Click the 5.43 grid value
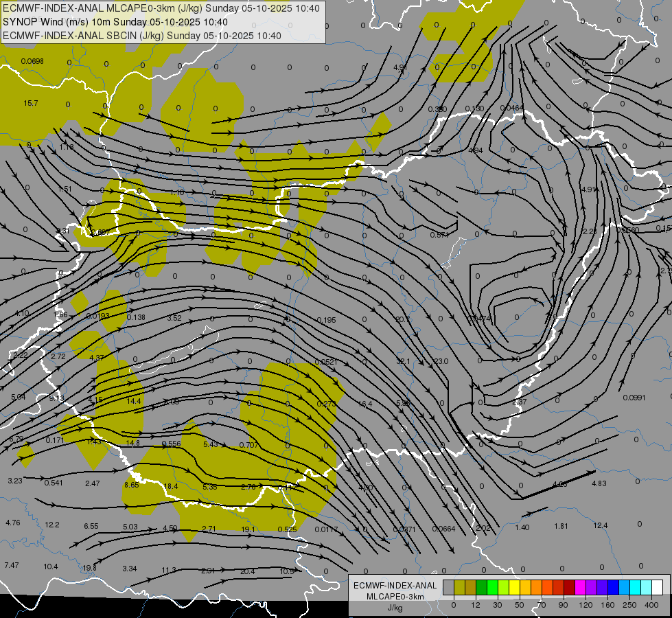672x618 pixels. click(x=211, y=444)
